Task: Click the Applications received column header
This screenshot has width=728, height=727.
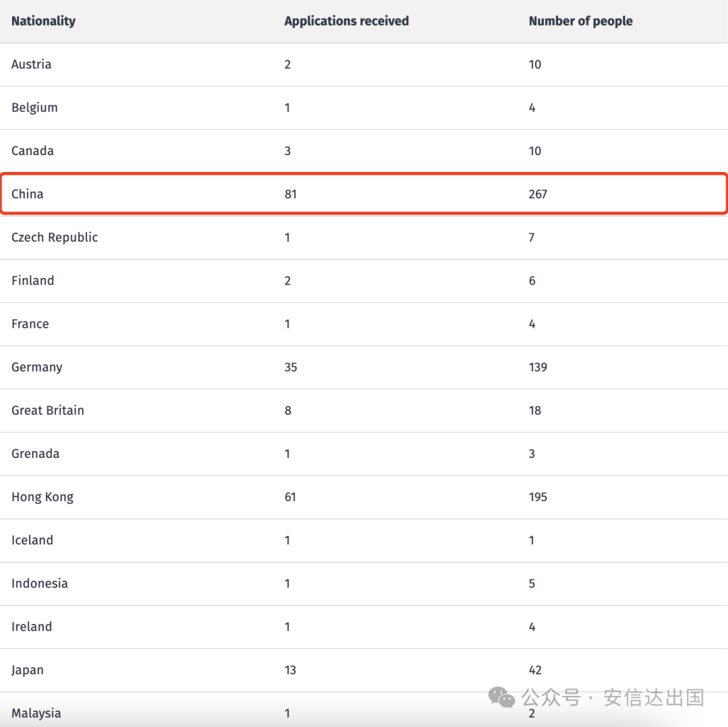Action: (x=346, y=22)
